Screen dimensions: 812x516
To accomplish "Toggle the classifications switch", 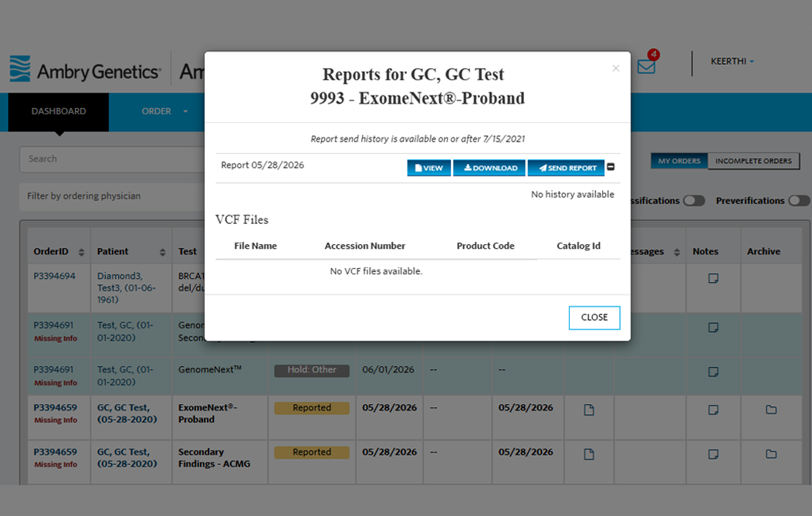I will (694, 201).
